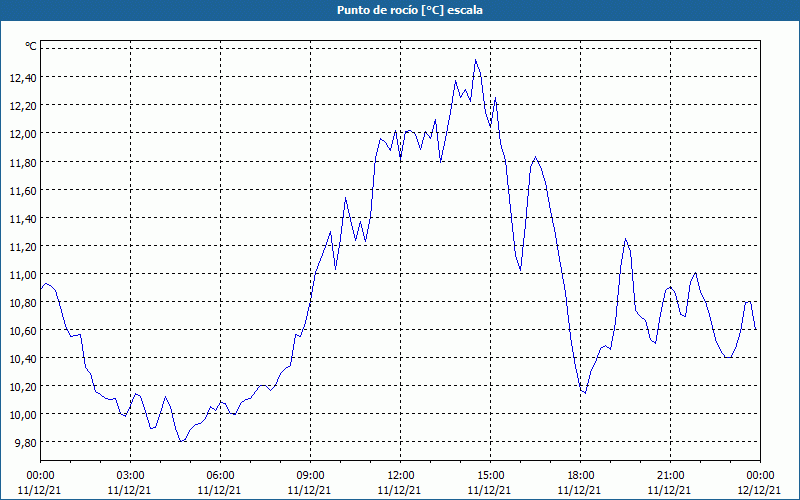Viewport: 800px width, 500px height.
Task: Click the 10,20 y-axis value
Action: click(x=23, y=387)
